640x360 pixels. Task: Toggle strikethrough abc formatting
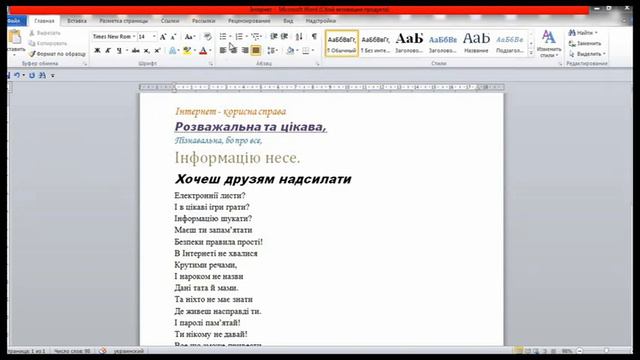(x=136, y=51)
